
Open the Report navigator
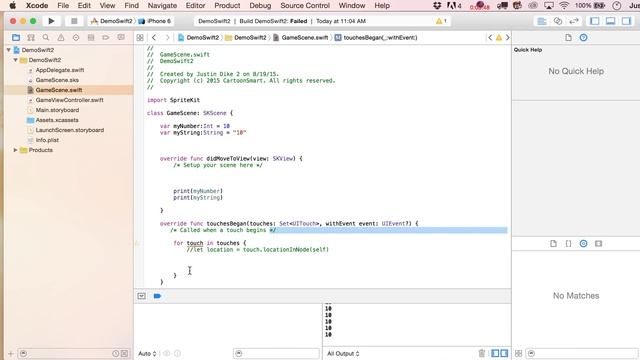pos(121,38)
